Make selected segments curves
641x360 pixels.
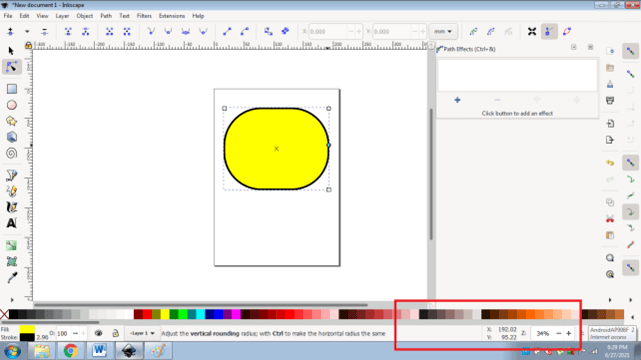(244, 31)
